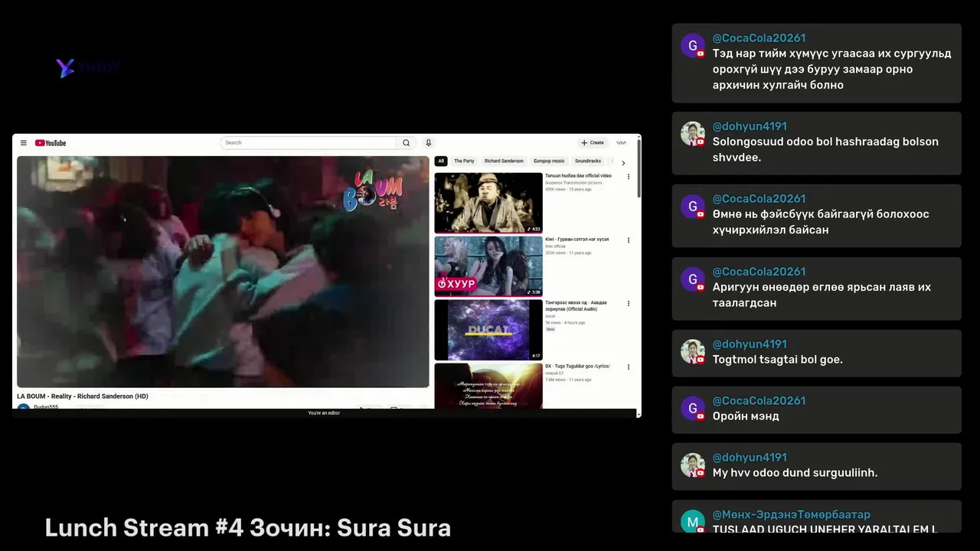The width and height of the screenshot is (980, 551).
Task: Click username @dohyun4191 above 'Togtmol tsagtai bol goe.'
Action: click(750, 344)
